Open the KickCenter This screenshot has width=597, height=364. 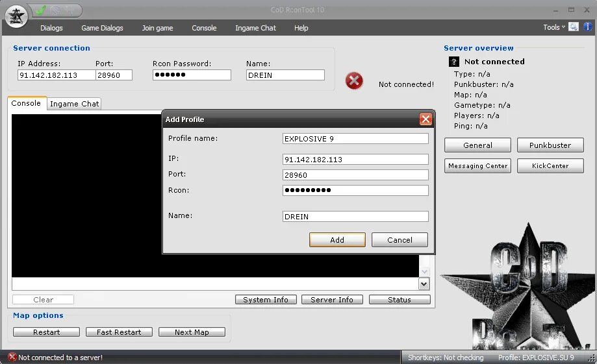(x=550, y=166)
